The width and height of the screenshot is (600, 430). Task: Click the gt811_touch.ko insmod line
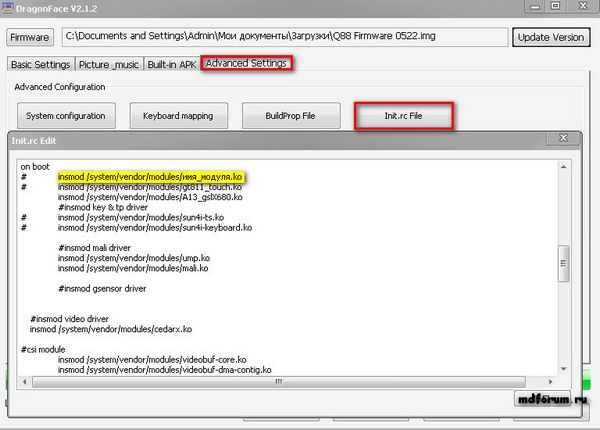[150, 187]
